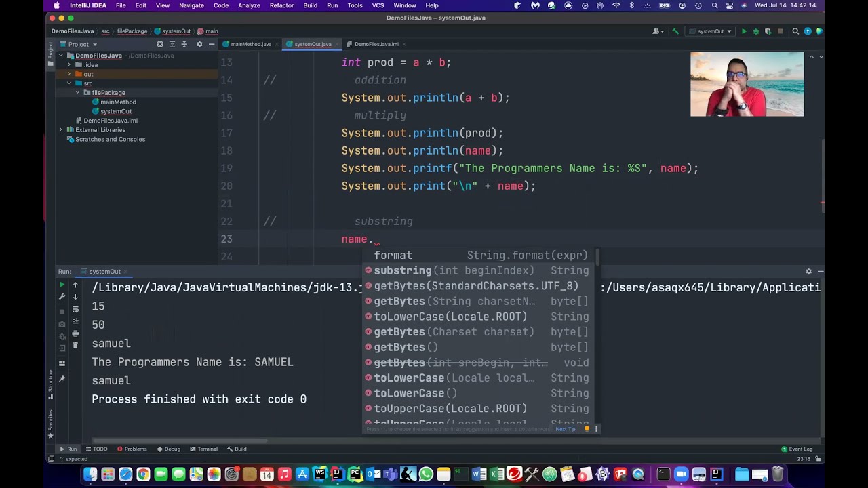This screenshot has height=488, width=868.
Task: Open the Refactor menu
Action: coord(281,5)
